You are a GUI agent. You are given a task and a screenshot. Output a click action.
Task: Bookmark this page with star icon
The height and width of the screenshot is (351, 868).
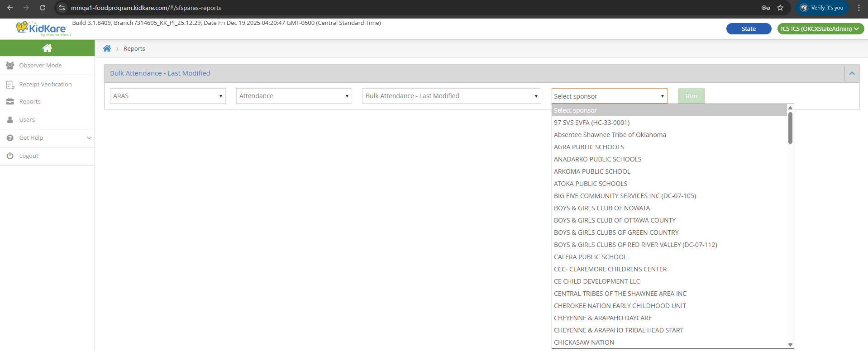(x=780, y=8)
